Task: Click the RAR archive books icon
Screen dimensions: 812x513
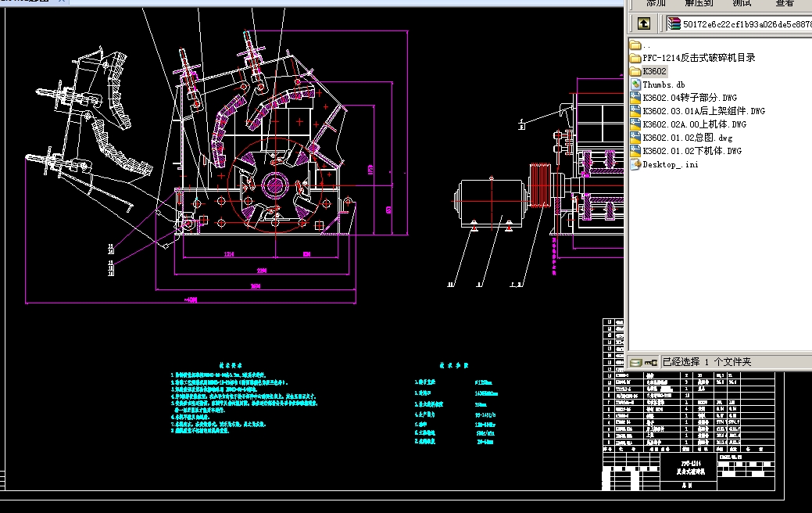Action: (674, 23)
